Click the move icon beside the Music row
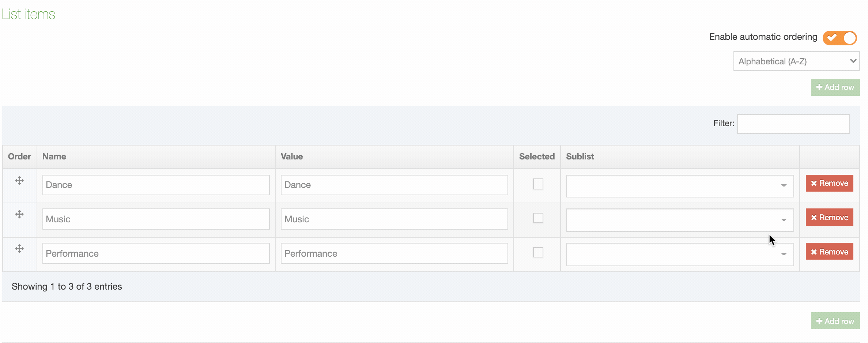 tap(19, 214)
